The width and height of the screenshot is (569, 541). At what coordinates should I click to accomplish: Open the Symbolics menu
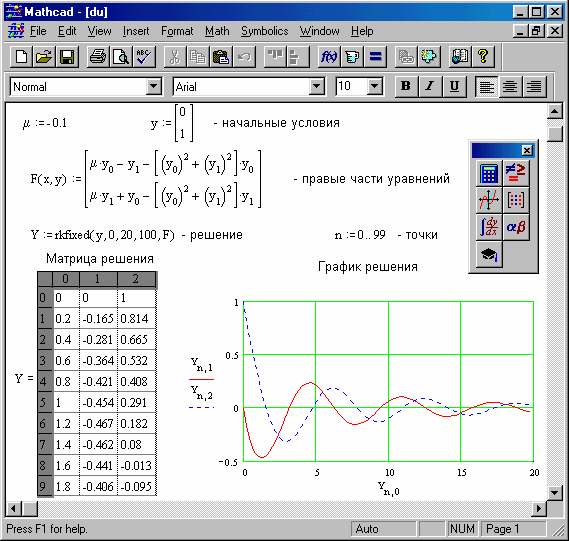[x=265, y=31]
